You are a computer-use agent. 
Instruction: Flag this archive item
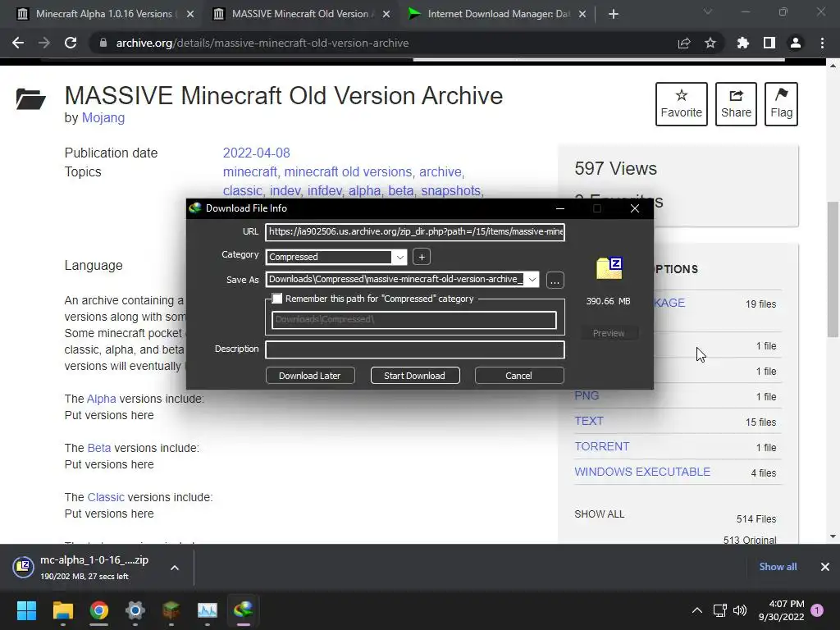(781, 104)
